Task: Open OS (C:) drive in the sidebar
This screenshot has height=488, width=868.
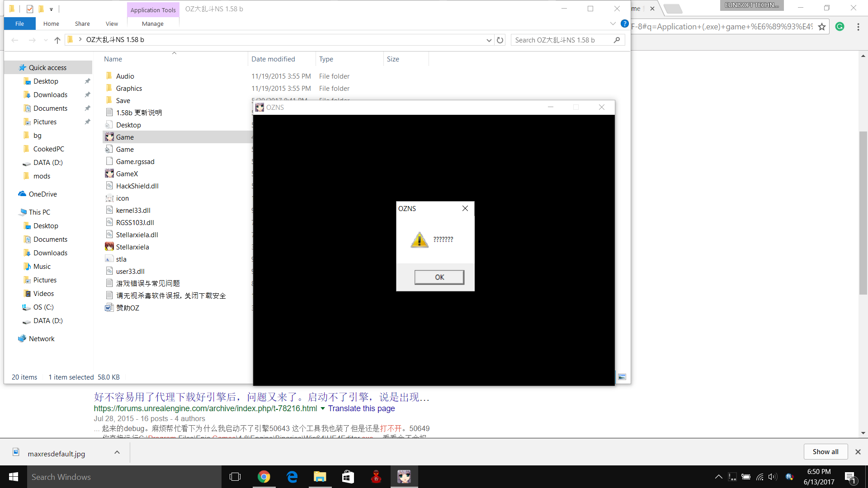Action: pyautogui.click(x=43, y=307)
